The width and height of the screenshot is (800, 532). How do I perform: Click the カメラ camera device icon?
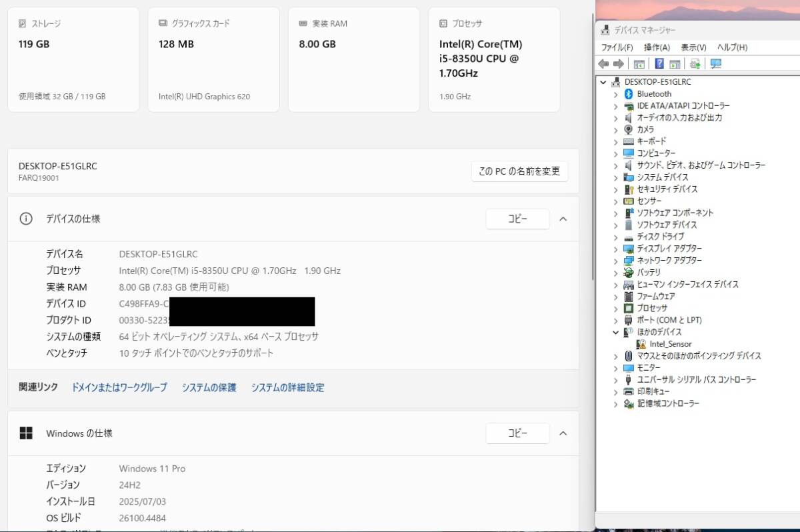pos(629,129)
